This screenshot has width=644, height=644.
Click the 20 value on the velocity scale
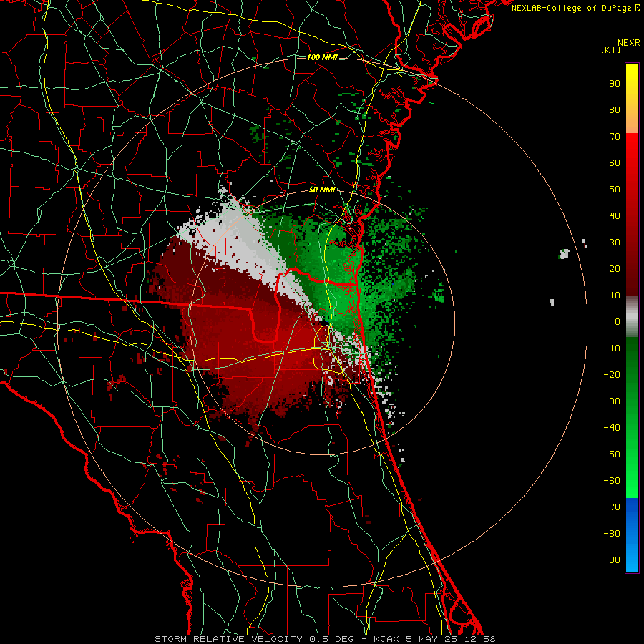click(615, 268)
